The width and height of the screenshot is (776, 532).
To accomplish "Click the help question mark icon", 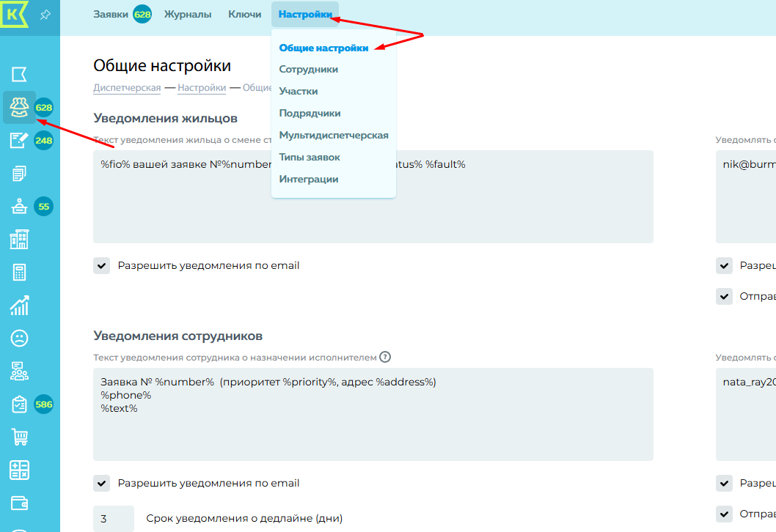I will (385, 358).
